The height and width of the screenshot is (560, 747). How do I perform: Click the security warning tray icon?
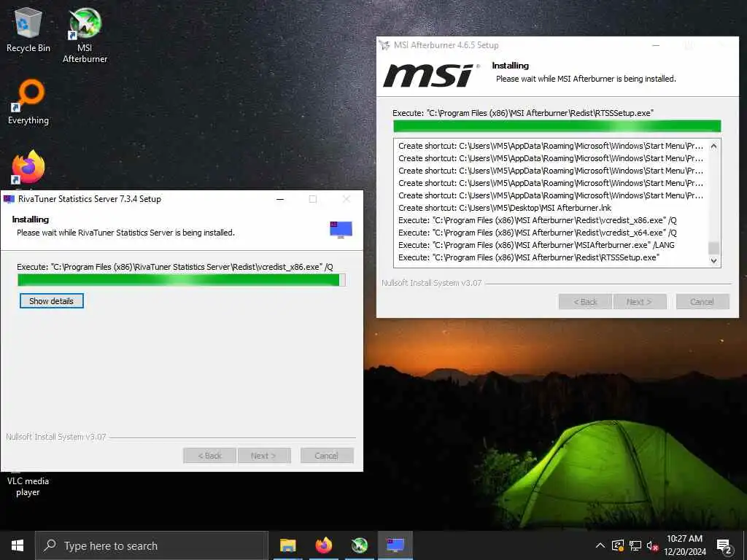point(618,545)
